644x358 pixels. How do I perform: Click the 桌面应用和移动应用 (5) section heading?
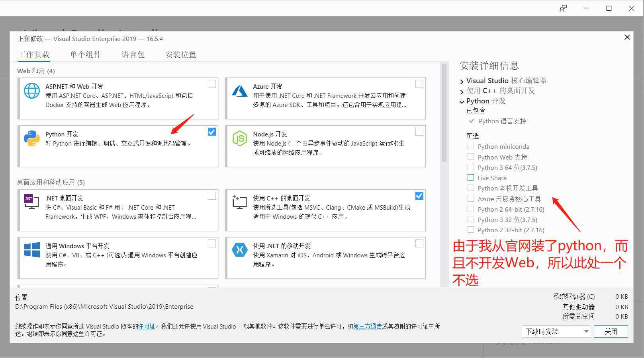pyautogui.click(x=51, y=182)
